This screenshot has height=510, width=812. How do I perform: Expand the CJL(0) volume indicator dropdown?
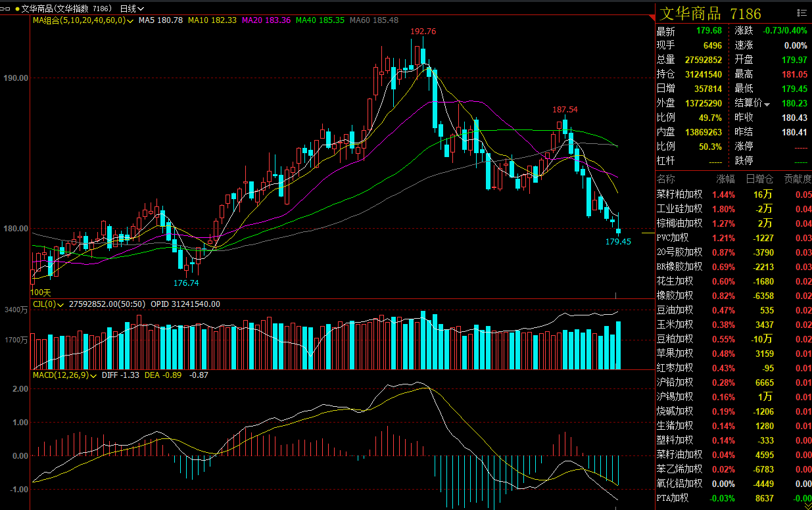(60, 304)
